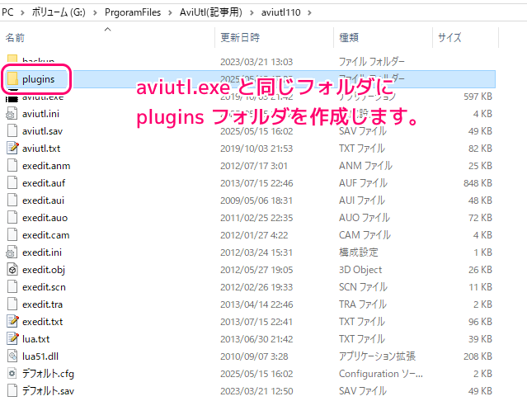Open PC breadcrumb in address bar

click(7, 12)
